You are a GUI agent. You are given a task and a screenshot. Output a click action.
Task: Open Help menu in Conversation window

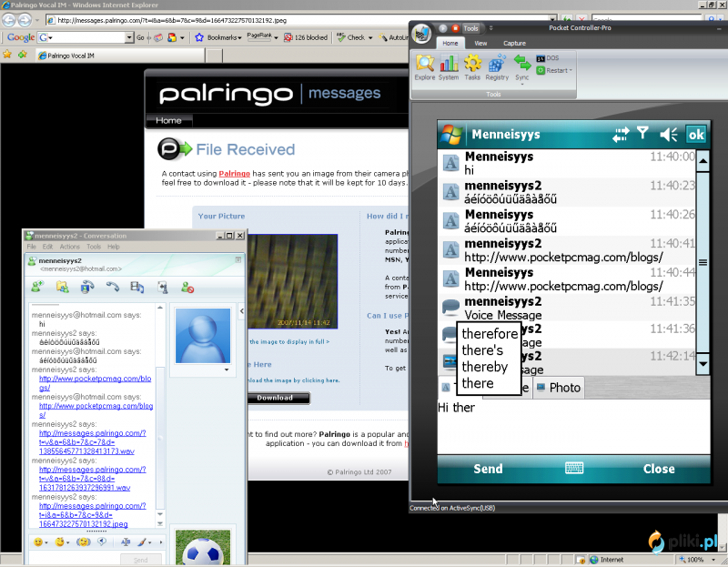(x=113, y=247)
